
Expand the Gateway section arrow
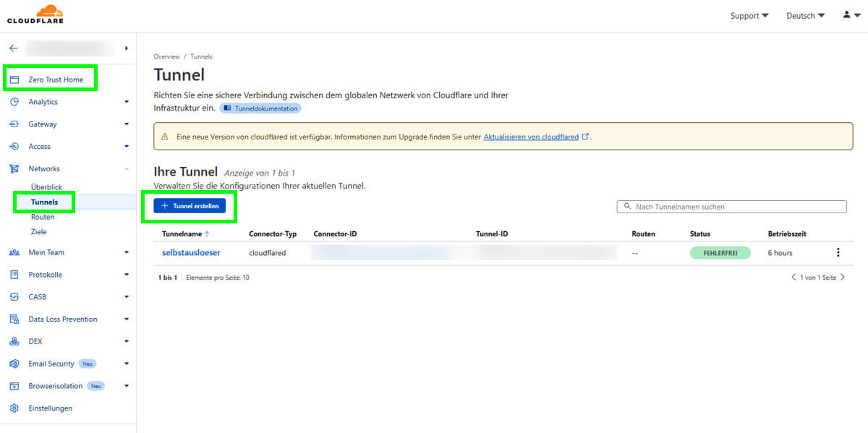127,124
